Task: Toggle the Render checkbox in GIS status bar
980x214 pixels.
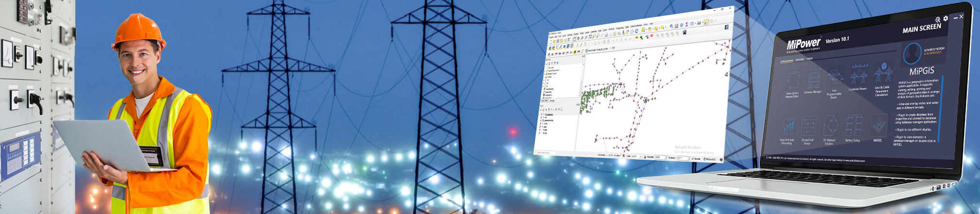Action: click(x=692, y=159)
